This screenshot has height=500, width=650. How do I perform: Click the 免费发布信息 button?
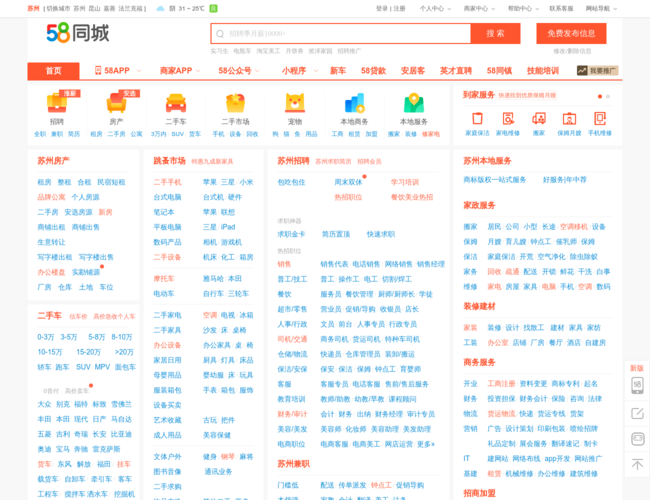571,34
